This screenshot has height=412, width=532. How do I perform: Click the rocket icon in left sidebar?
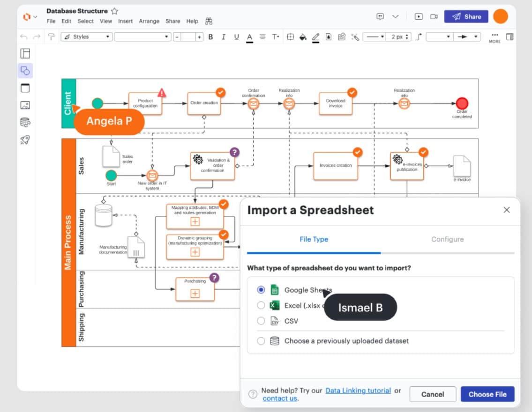point(25,140)
